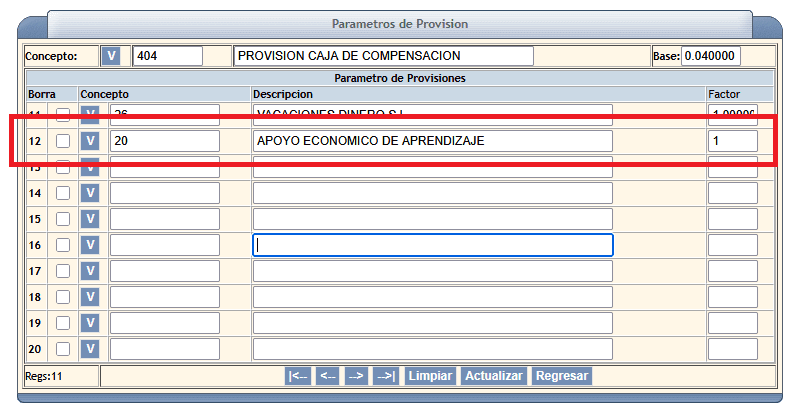Open the V lookup in row 14
The width and height of the screenshot is (785, 411).
pyautogui.click(x=90, y=193)
